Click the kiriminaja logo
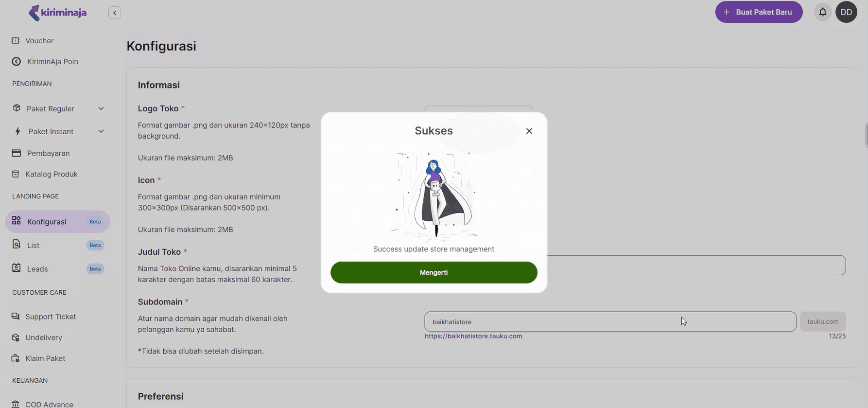This screenshot has height=408, width=868. coord(57,13)
